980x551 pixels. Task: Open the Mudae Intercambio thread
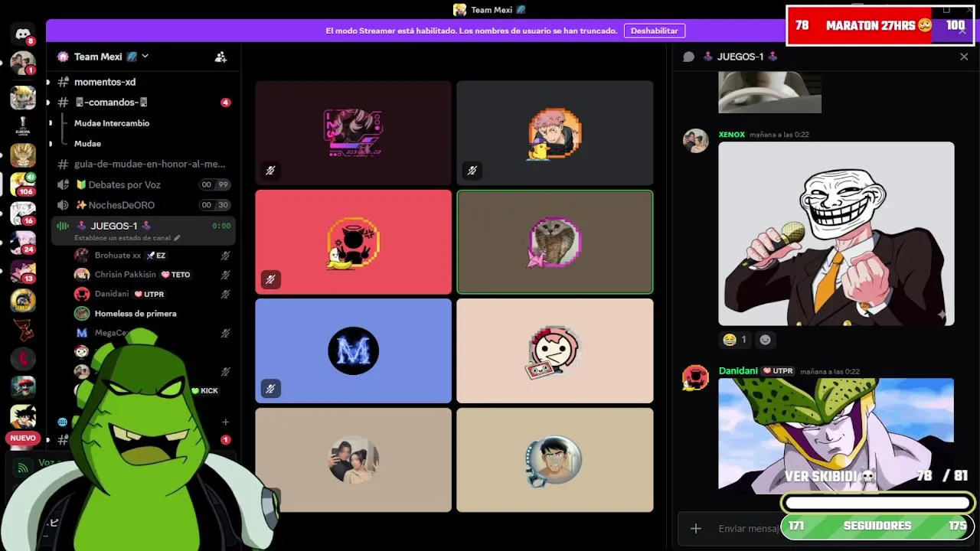pyautogui.click(x=112, y=123)
